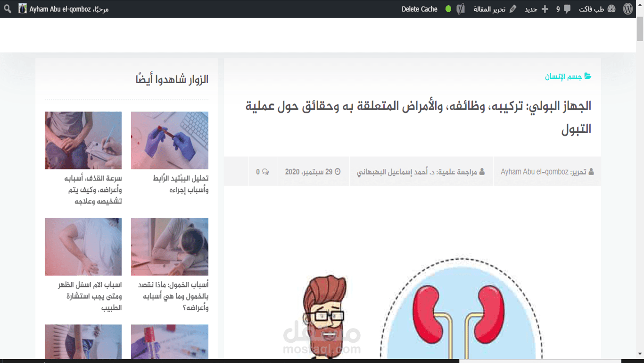Click the folder icon next to category

point(588,76)
